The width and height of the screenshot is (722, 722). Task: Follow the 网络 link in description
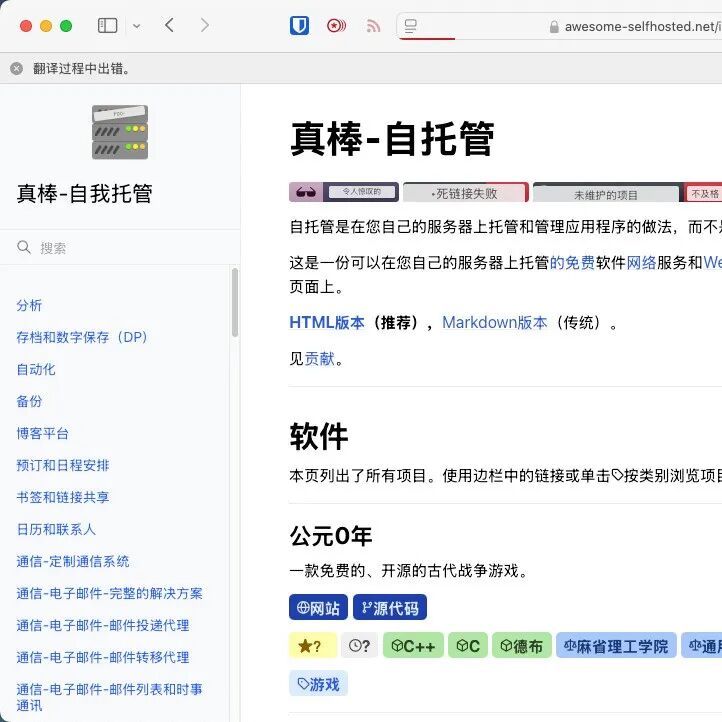pyautogui.click(x=641, y=262)
